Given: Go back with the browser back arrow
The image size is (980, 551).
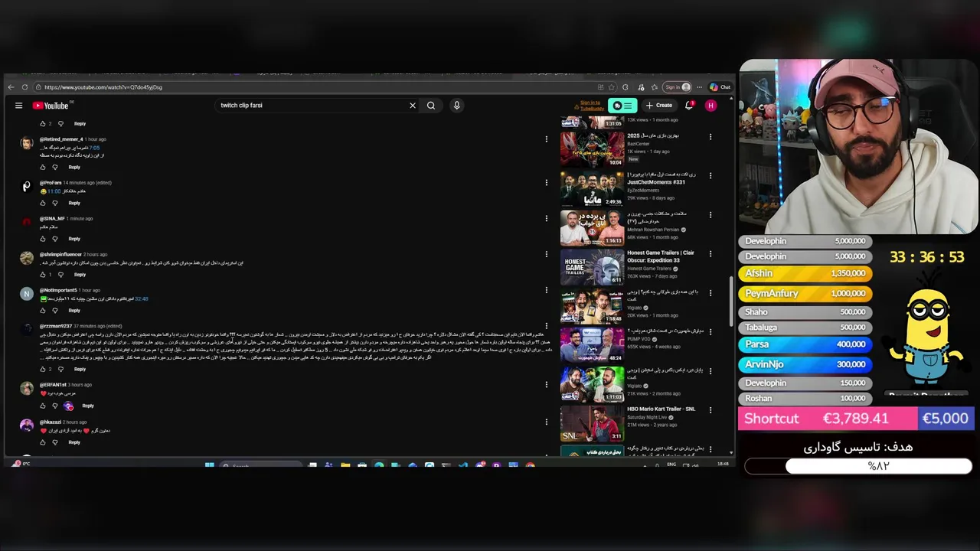Looking at the screenshot, I should pos(11,87).
